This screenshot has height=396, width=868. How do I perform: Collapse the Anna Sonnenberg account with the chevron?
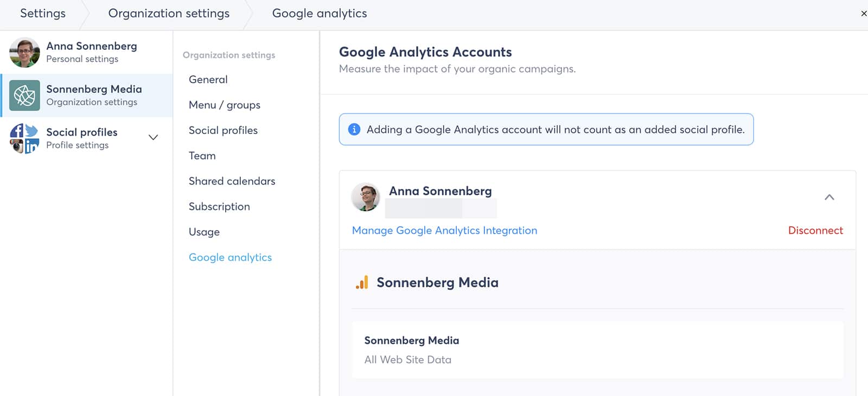pos(829,197)
